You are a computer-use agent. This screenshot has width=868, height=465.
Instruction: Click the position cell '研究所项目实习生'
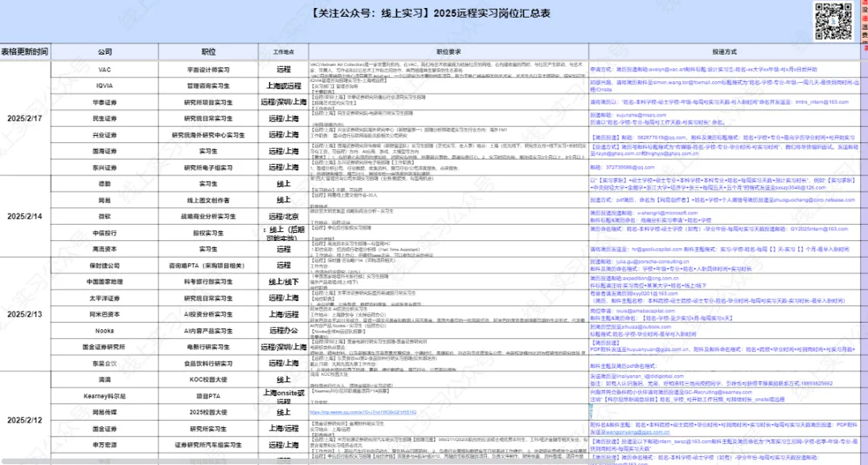(x=208, y=102)
